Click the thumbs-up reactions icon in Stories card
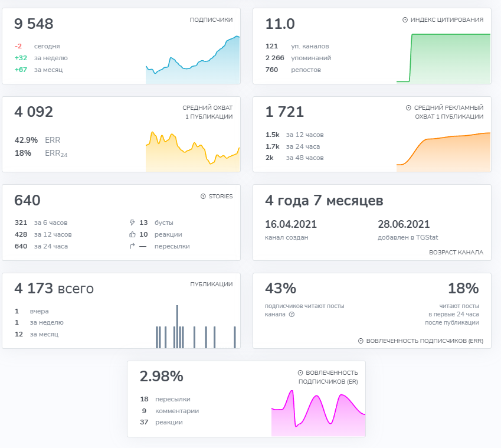 point(132,234)
